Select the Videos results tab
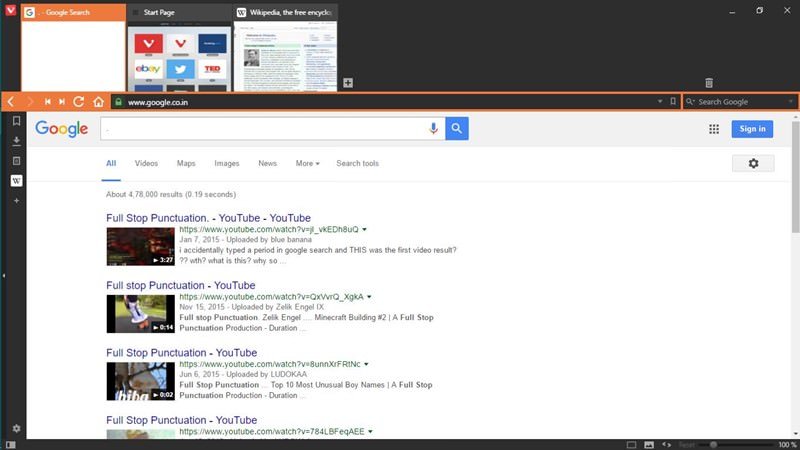800x450 pixels. click(146, 163)
